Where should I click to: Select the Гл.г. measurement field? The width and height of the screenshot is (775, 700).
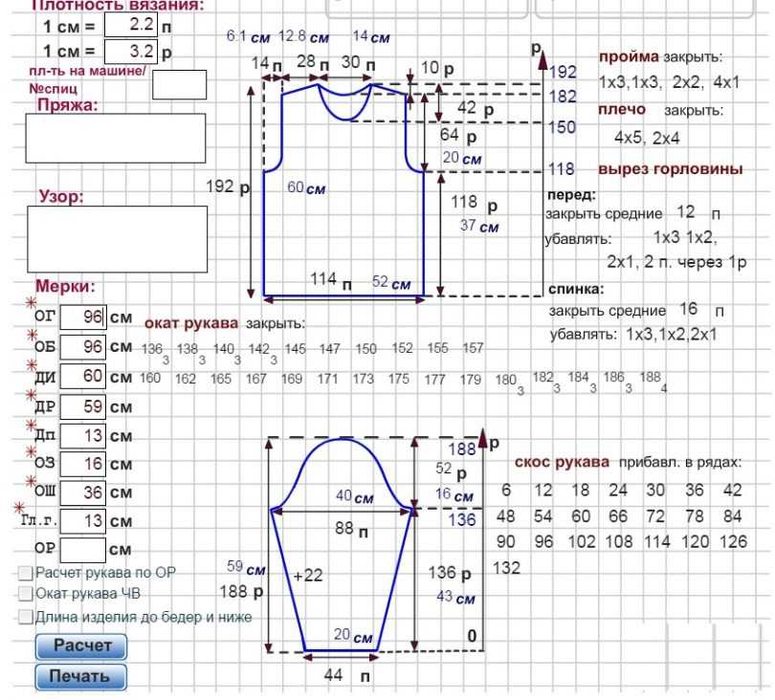82,521
